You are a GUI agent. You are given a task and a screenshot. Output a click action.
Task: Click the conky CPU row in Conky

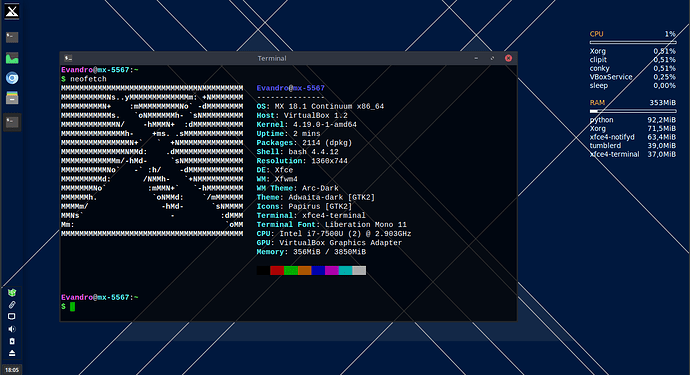click(x=633, y=68)
